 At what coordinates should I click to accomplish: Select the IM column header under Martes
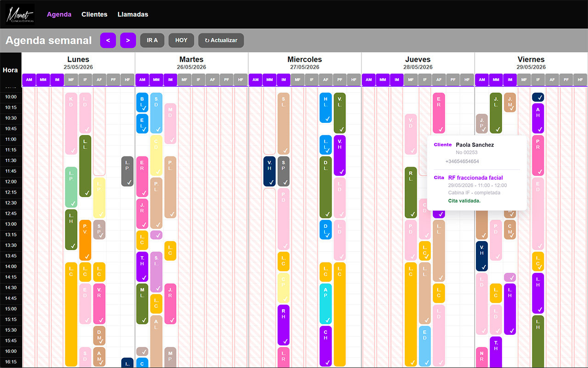170,80
